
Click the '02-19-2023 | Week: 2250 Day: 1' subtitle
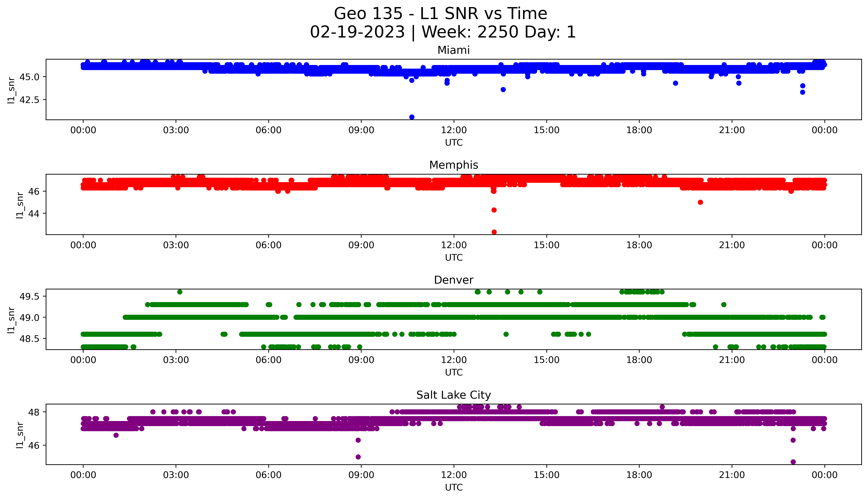(443, 32)
